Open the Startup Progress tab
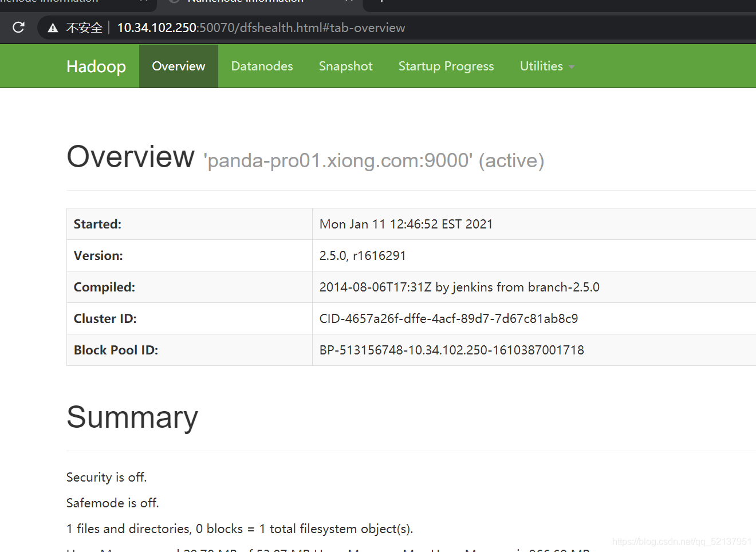Screen dimensions: 756x552 (446, 66)
